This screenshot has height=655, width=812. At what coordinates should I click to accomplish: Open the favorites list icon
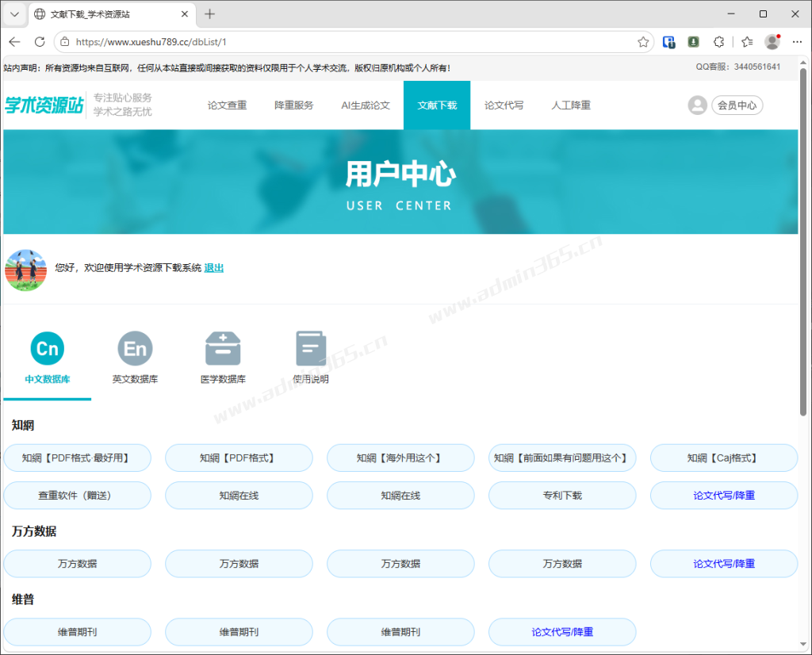[747, 42]
